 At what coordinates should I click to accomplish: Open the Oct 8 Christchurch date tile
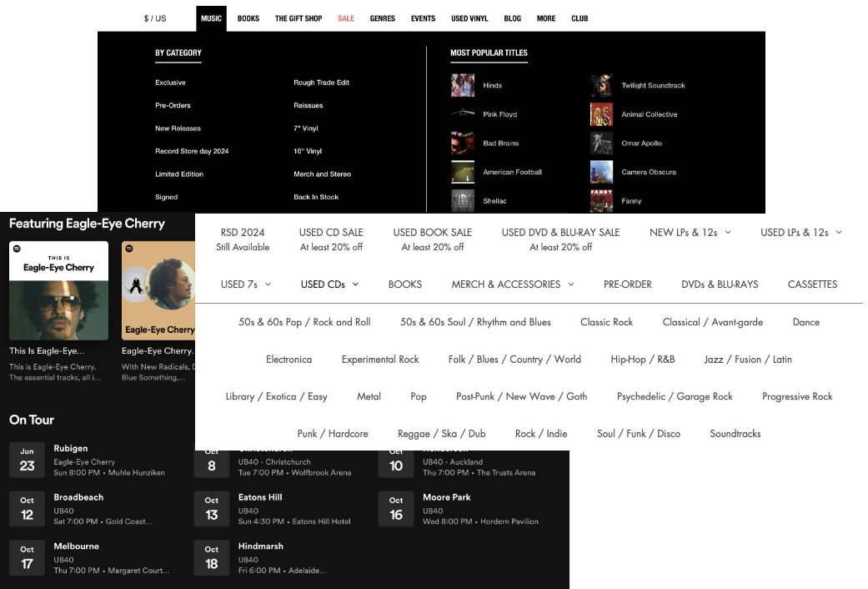pos(212,465)
